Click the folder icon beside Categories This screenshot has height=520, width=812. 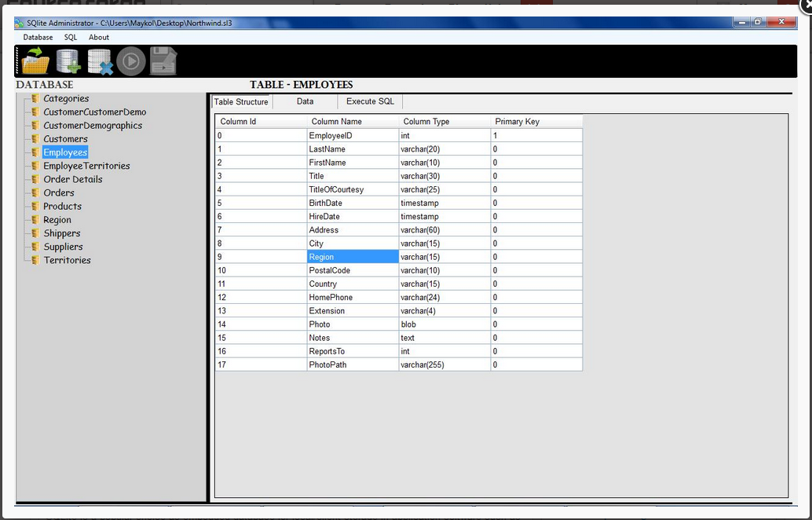(34, 98)
